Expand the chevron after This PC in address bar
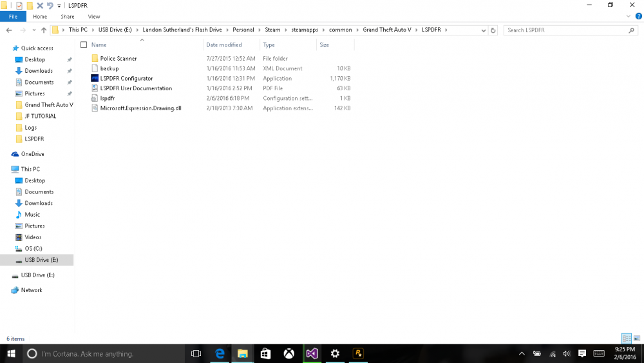The height and width of the screenshot is (363, 644). [93, 30]
